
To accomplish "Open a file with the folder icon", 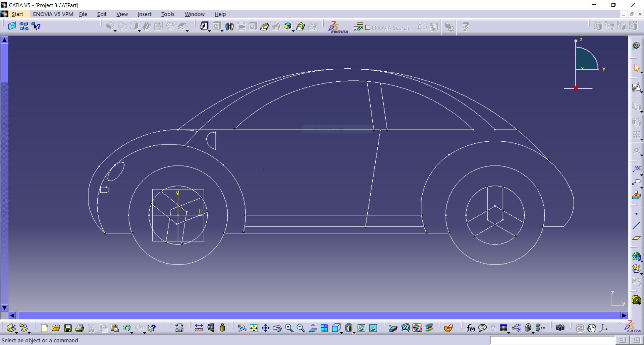I will point(56,328).
